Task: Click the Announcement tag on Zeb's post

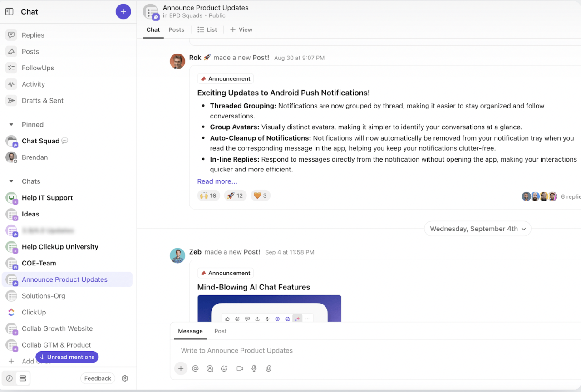Action: (225, 273)
